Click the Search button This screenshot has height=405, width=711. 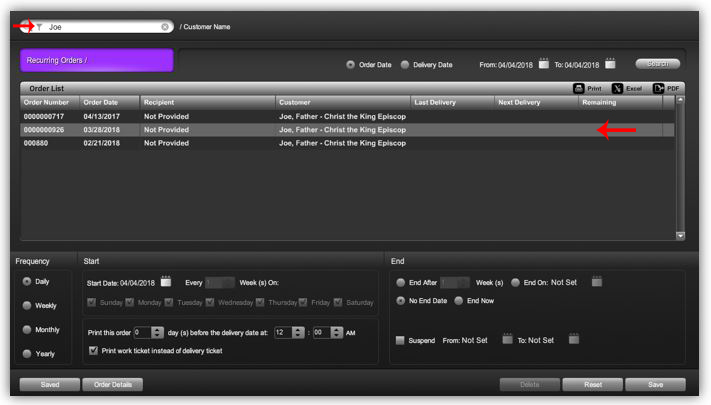[658, 64]
